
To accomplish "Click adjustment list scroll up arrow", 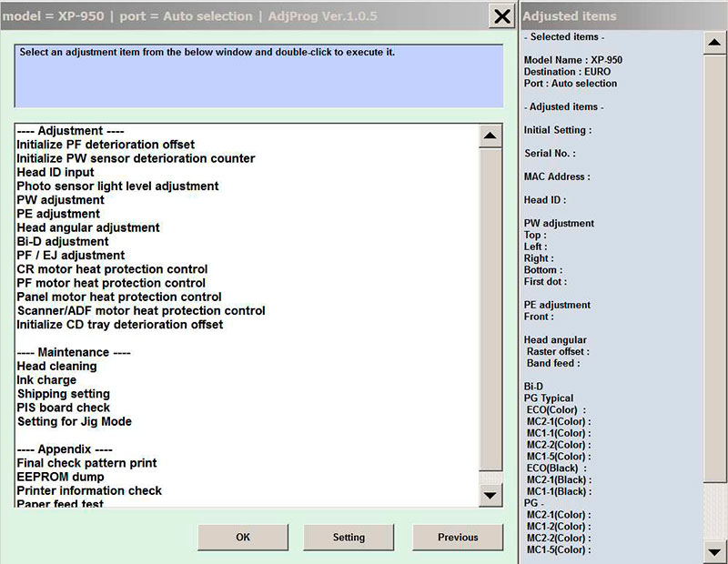I will click(x=490, y=136).
